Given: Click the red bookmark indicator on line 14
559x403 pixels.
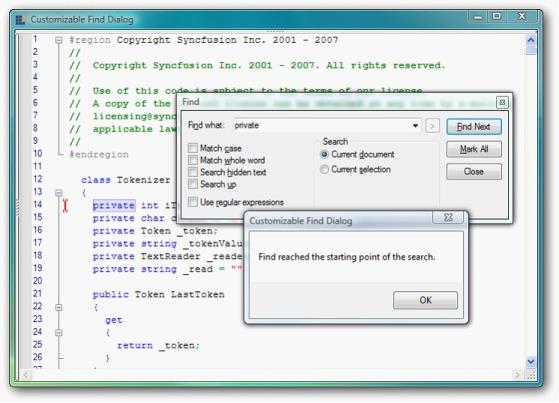Looking at the screenshot, I should pos(65,206).
